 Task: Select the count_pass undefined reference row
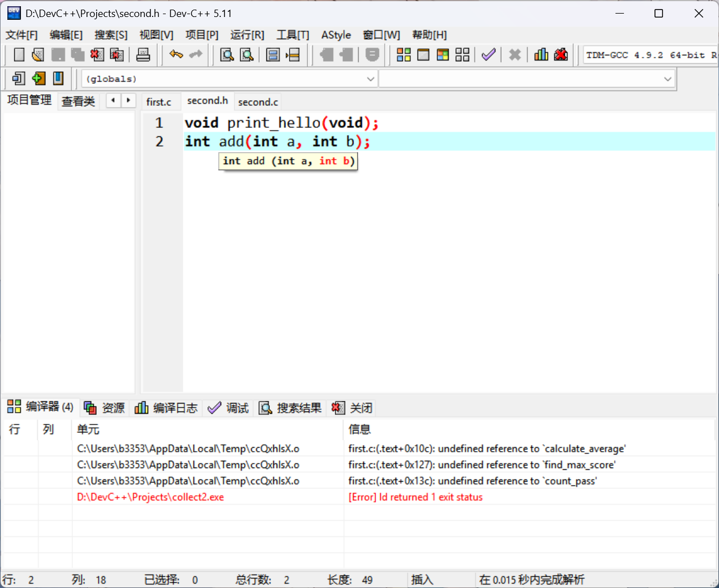(359, 481)
